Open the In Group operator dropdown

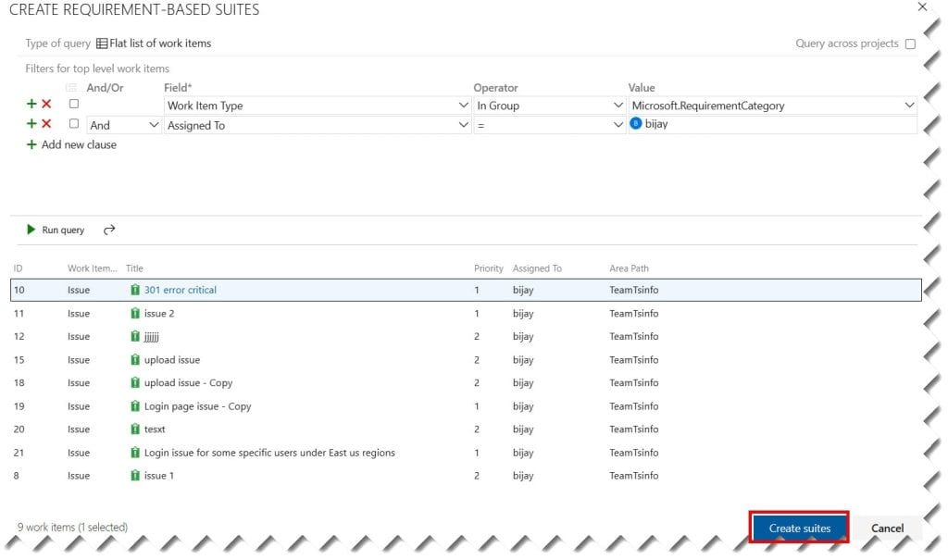(618, 105)
